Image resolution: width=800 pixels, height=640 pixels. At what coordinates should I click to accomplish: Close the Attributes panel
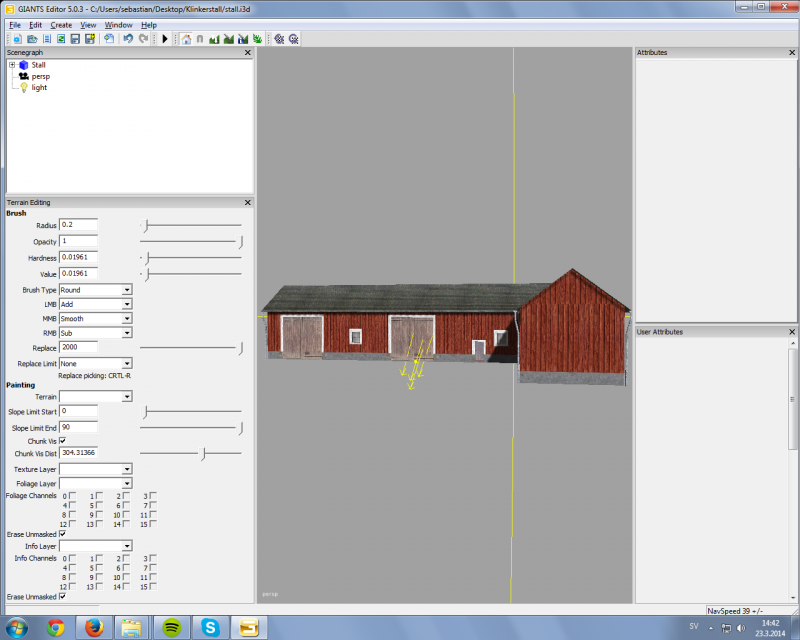pos(792,53)
